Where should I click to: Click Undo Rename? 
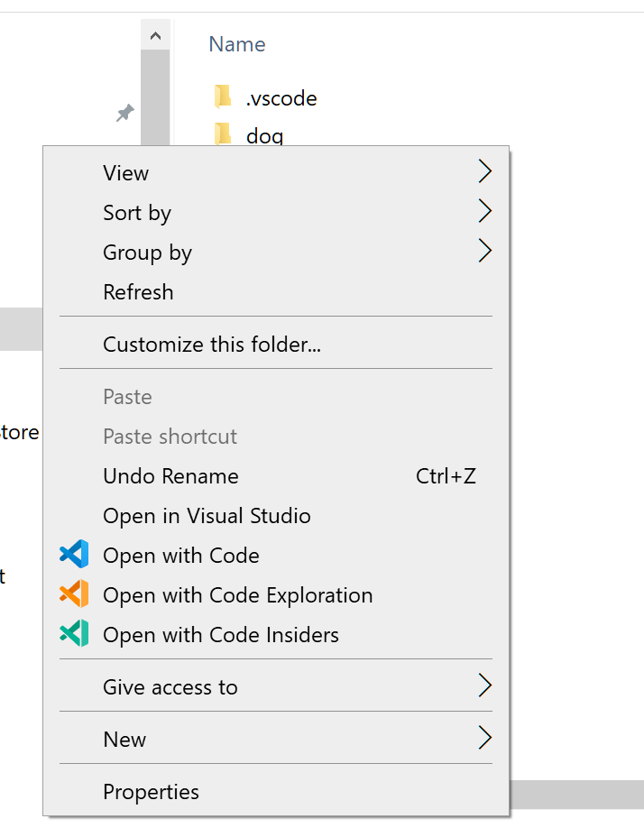(x=170, y=475)
